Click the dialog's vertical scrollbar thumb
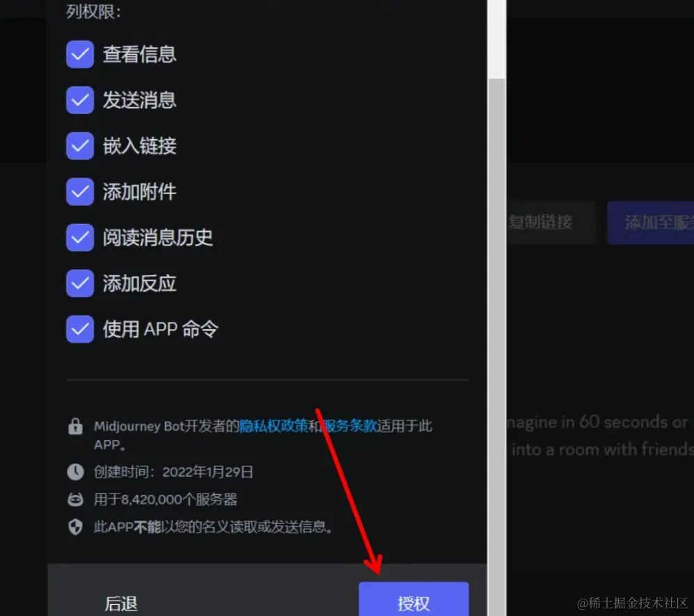694x616 pixels. 496,345
